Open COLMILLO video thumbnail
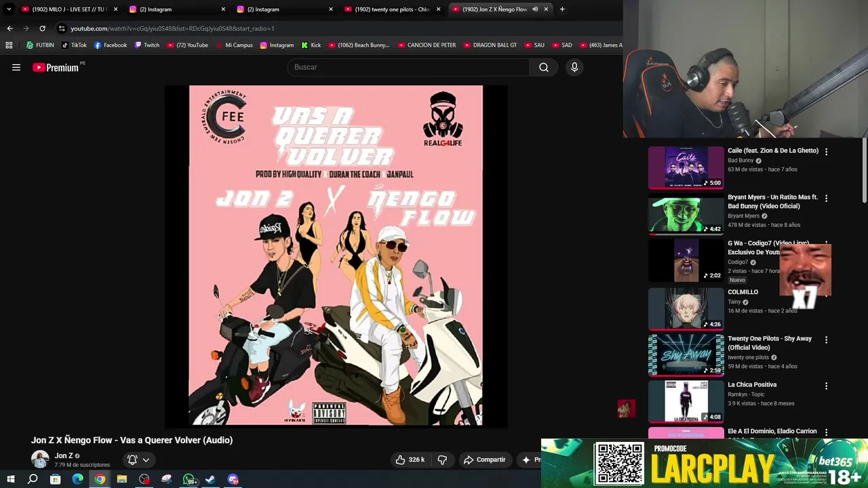 click(x=686, y=308)
